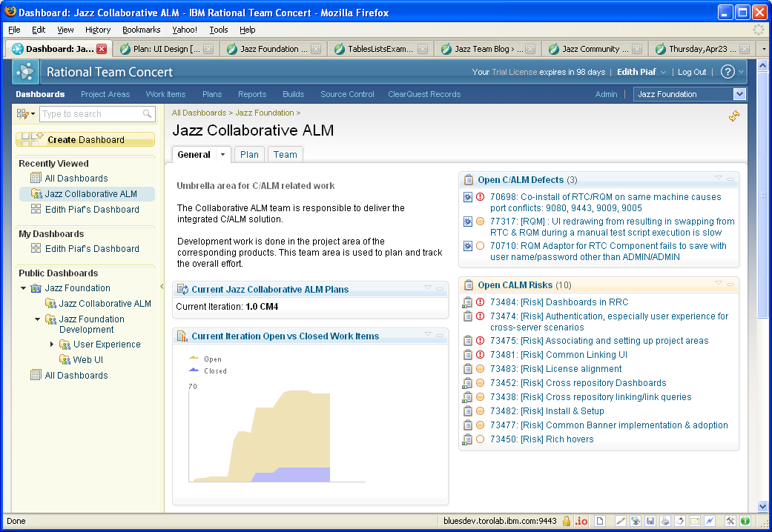
Task: Click the defect icon beside item 70710
Action: point(468,246)
